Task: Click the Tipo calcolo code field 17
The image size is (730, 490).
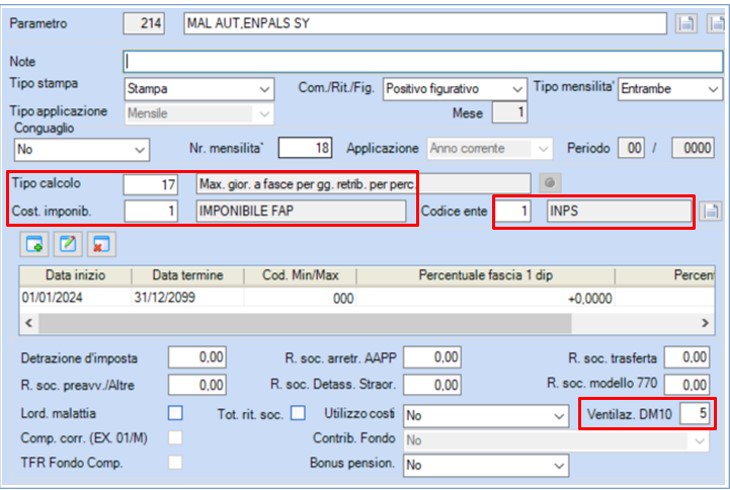Action: (151, 184)
